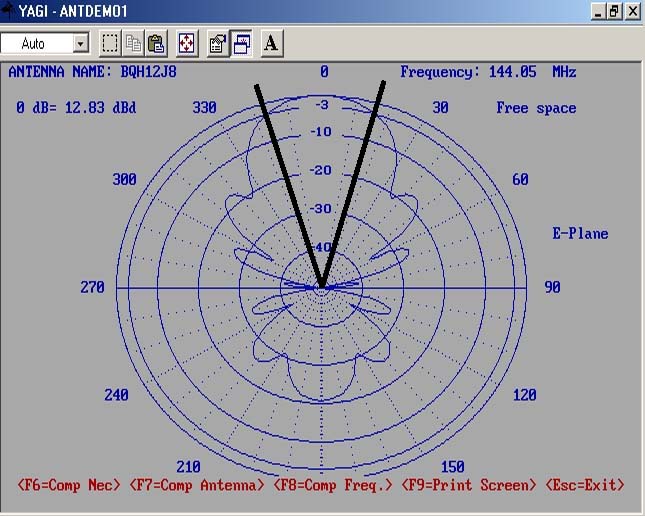Viewport: 645px width, 516px height.
Task: Click the YAGI system menu icon in title bar
Action: [x=10, y=11]
